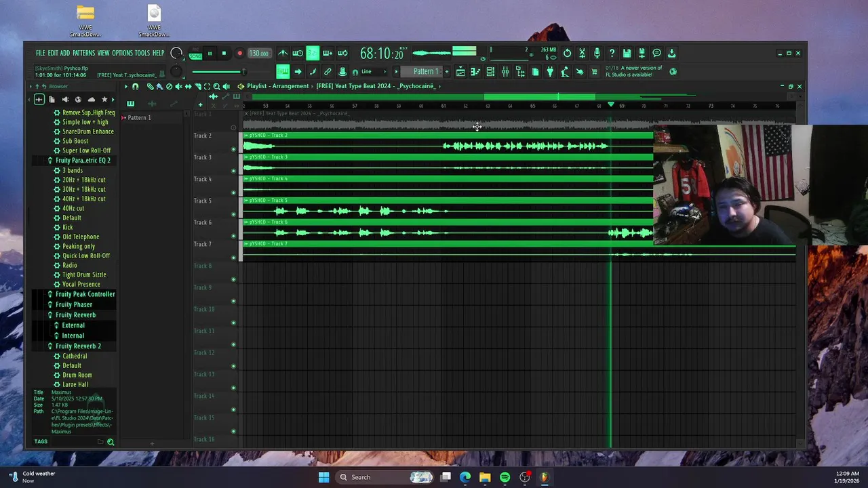This screenshot has height=488, width=868.
Task: Open the EDIT menu
Action: coord(53,53)
